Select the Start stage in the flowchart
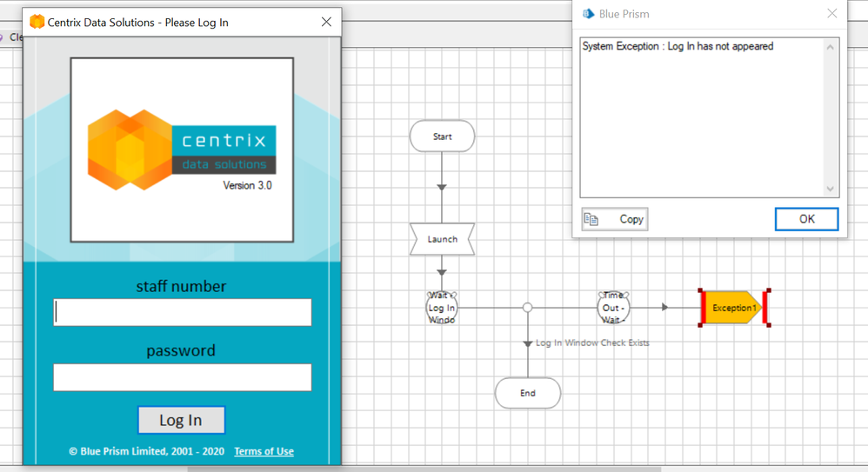Viewport: 868px width, 472px height. point(442,136)
